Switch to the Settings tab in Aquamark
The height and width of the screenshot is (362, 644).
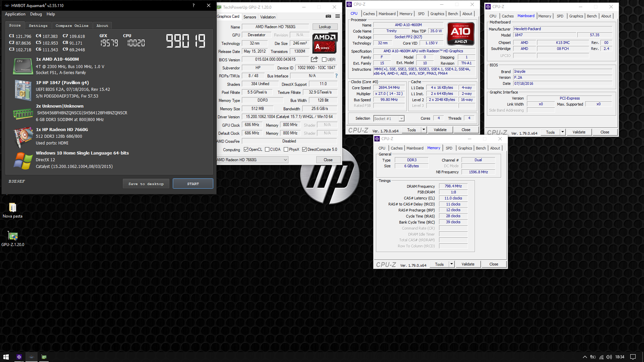point(38,25)
